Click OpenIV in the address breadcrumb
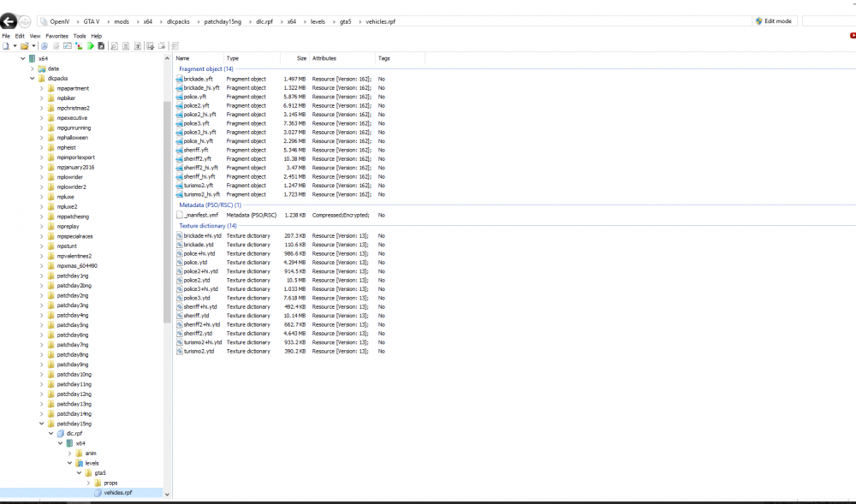 pyautogui.click(x=60, y=21)
